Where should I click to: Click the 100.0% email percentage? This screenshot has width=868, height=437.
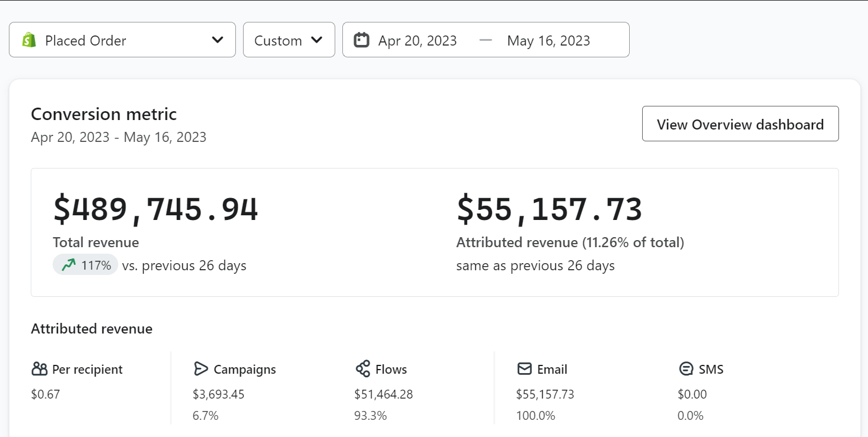(536, 416)
